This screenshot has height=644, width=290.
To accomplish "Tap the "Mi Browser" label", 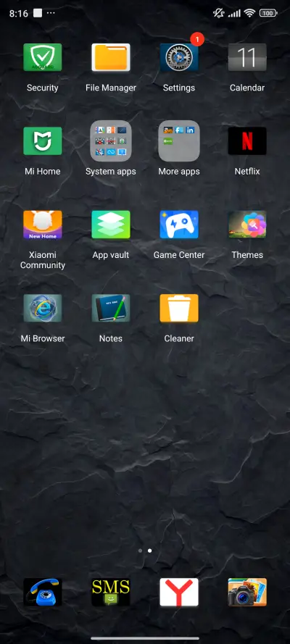I will pyautogui.click(x=43, y=339).
